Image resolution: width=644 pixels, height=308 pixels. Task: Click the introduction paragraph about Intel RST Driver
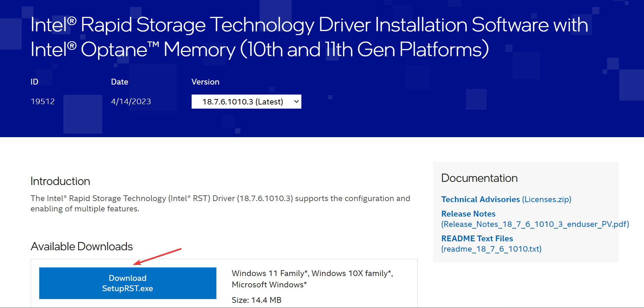coord(220,203)
